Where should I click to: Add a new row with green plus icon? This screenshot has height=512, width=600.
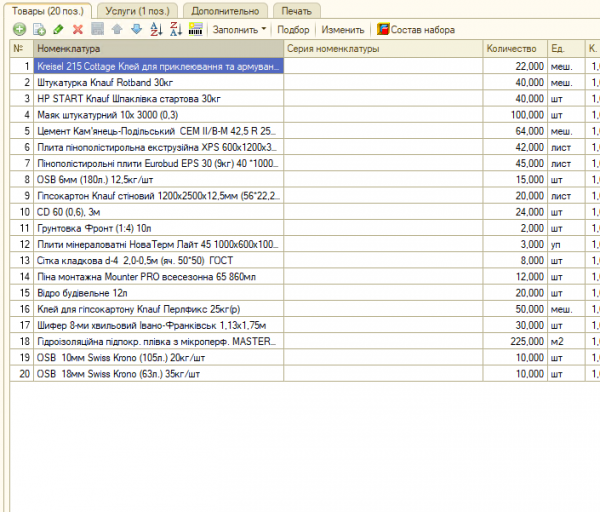pos(20,29)
